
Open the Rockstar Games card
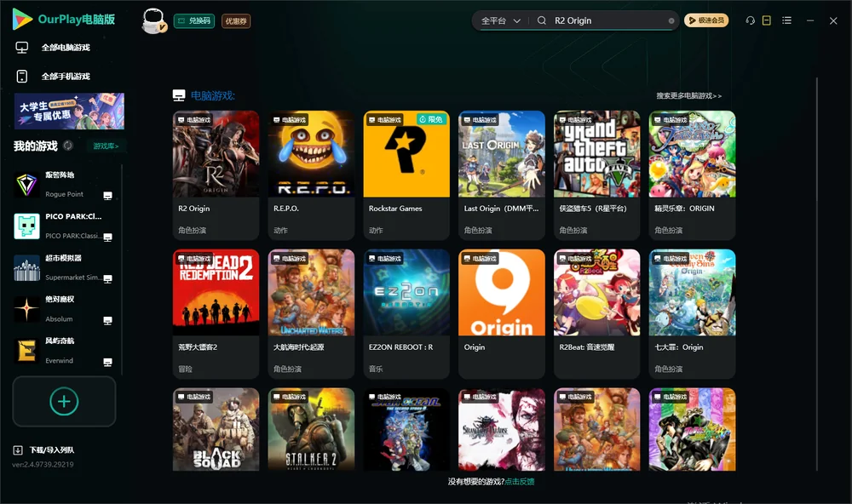[406, 175]
